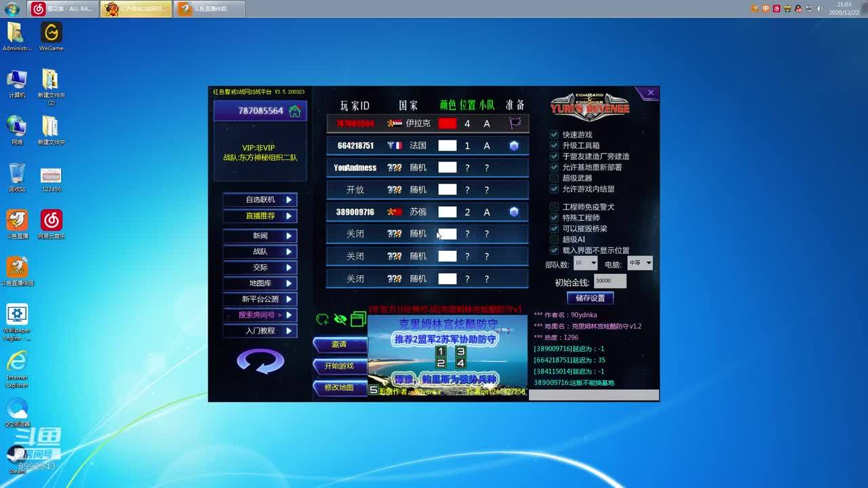The width and height of the screenshot is (868, 488).
Task: Open the 伊拉克 country selector in first row
Action: pos(418,123)
